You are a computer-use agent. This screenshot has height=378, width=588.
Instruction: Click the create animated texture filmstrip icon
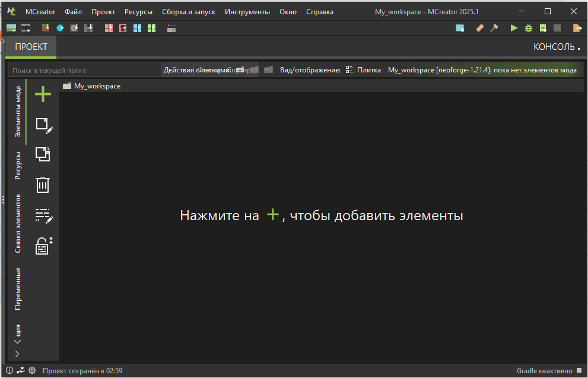tap(26, 28)
